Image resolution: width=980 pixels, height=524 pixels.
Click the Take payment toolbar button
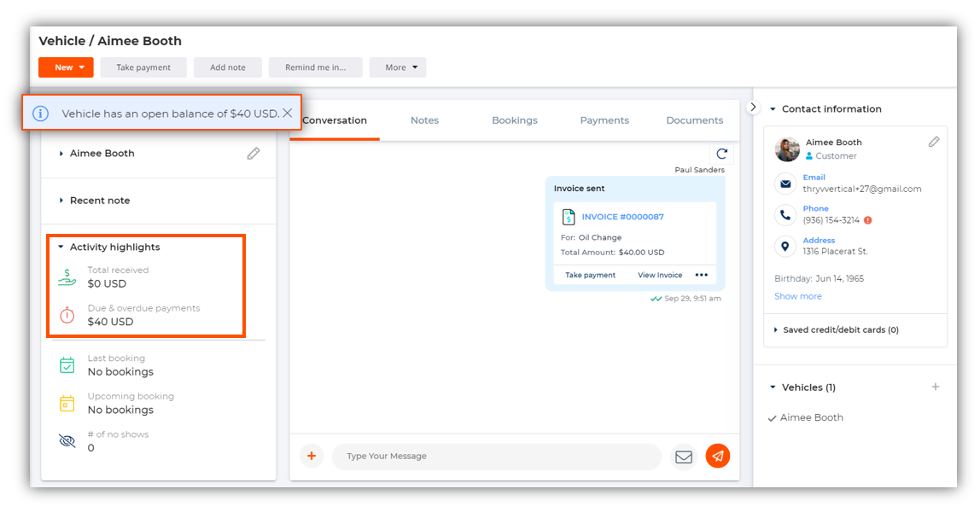(x=143, y=67)
